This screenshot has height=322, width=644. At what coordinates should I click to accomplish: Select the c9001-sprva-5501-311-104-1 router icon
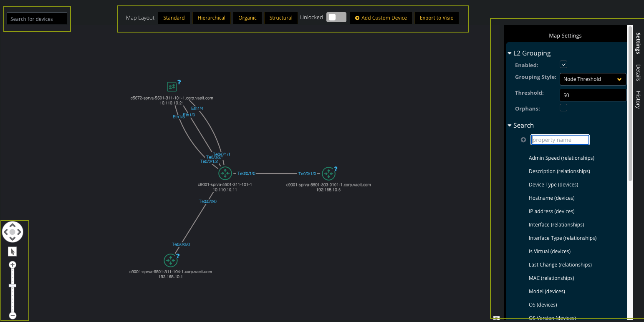[x=170, y=260]
